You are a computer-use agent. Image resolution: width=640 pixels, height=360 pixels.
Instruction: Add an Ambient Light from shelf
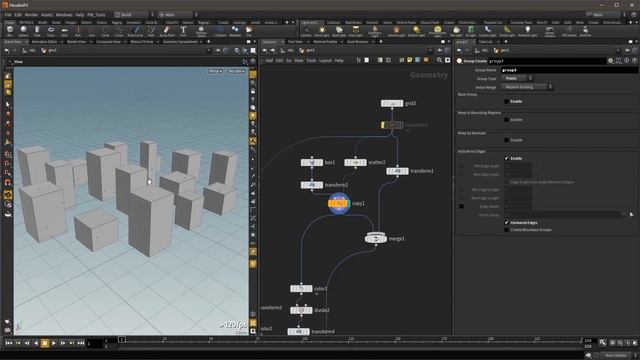tap(527, 31)
